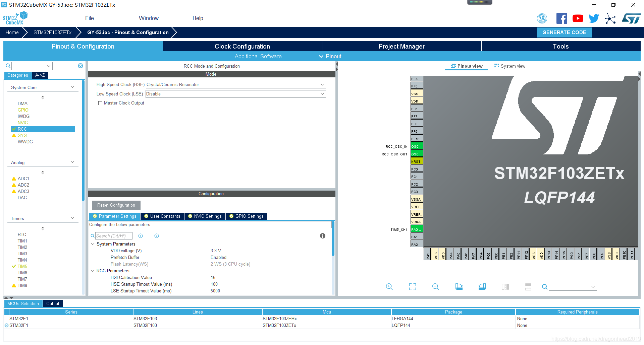This screenshot has height=345, width=644.
Task: Click the Reset Configuration button
Action: coord(116,205)
